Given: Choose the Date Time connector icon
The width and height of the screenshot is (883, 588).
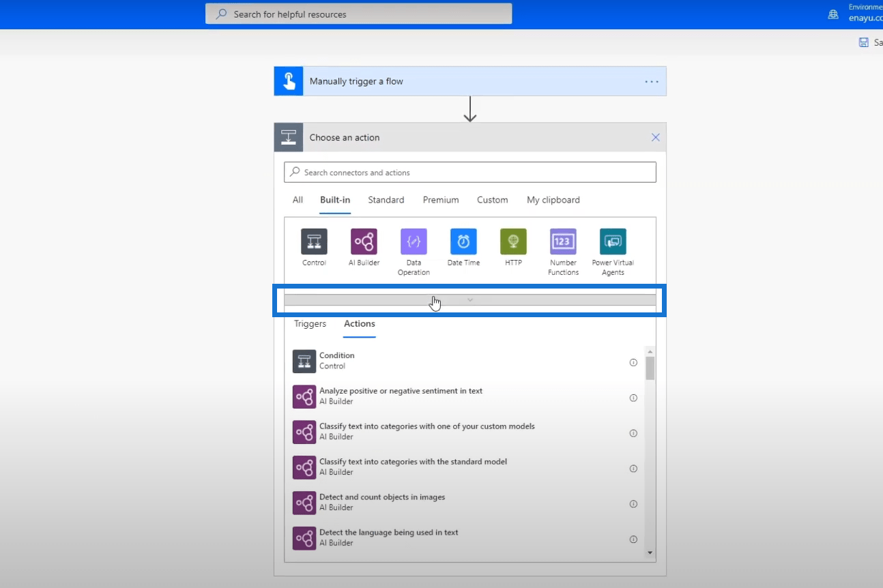Looking at the screenshot, I should [463, 241].
